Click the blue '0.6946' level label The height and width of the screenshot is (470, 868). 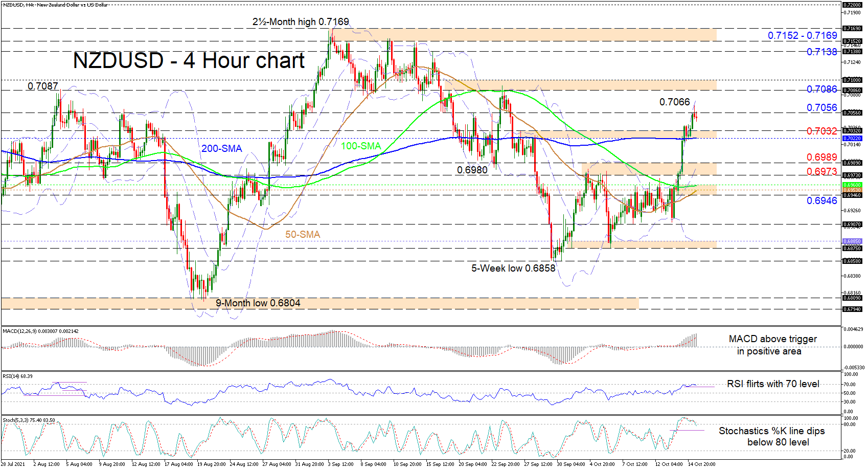tap(822, 200)
